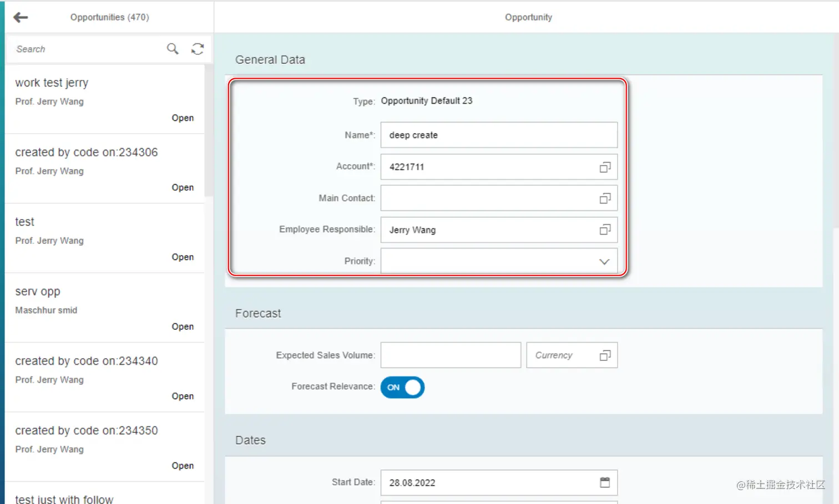The image size is (839, 504).
Task: Click the Open status of 'serv opp'
Action: pyautogui.click(x=183, y=327)
